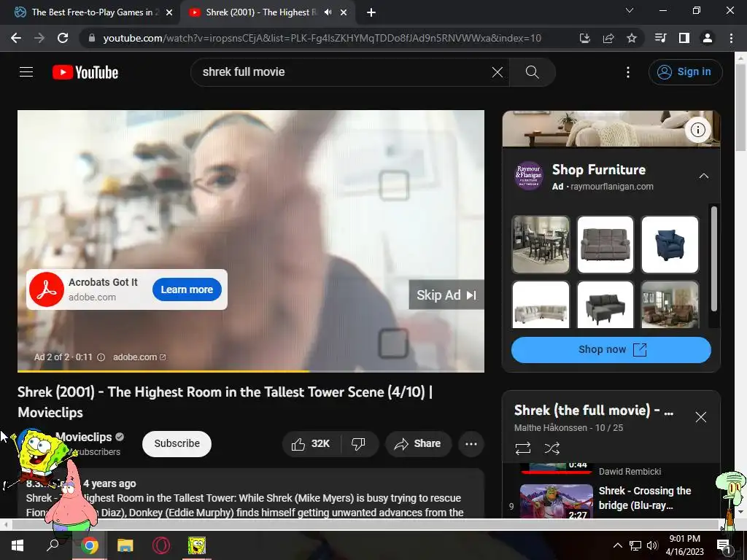Viewport: 747px width, 560px height.
Task: Show hidden system tray icons
Action: pos(617,545)
